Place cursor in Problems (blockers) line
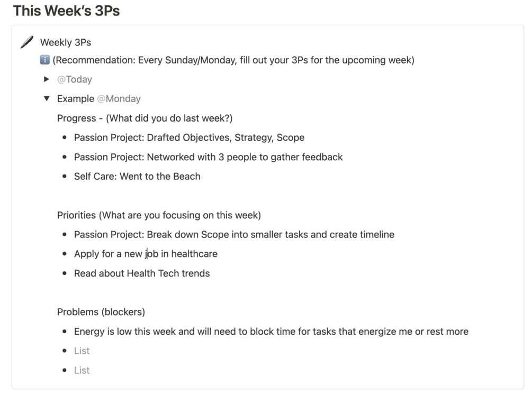The image size is (532, 396). click(101, 312)
